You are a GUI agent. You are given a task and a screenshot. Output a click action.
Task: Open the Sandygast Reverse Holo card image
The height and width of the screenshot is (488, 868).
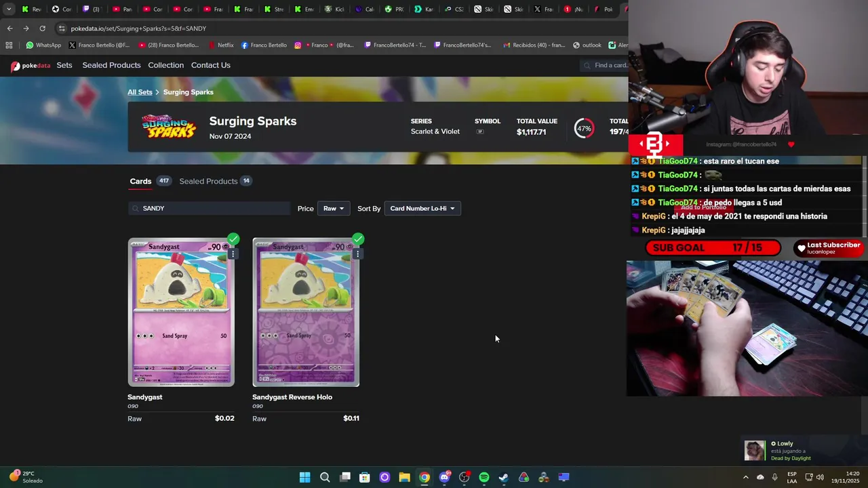coord(306,312)
